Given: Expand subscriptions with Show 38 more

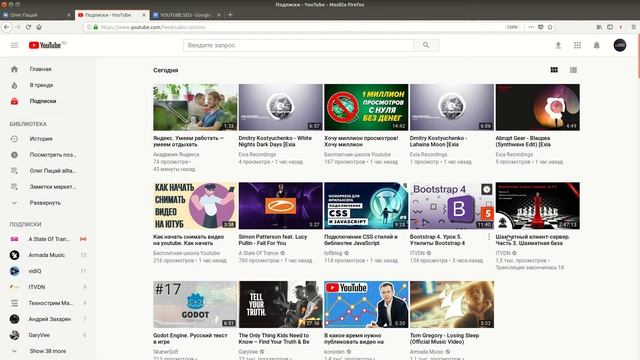Looking at the screenshot, I should point(47,351).
